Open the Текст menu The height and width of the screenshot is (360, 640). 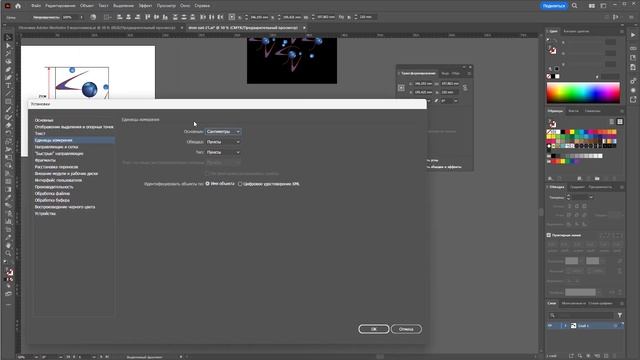[x=103, y=6]
